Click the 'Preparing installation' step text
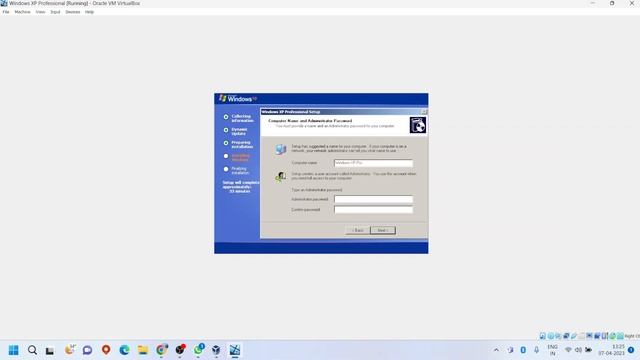640x360 pixels. [x=242, y=144]
